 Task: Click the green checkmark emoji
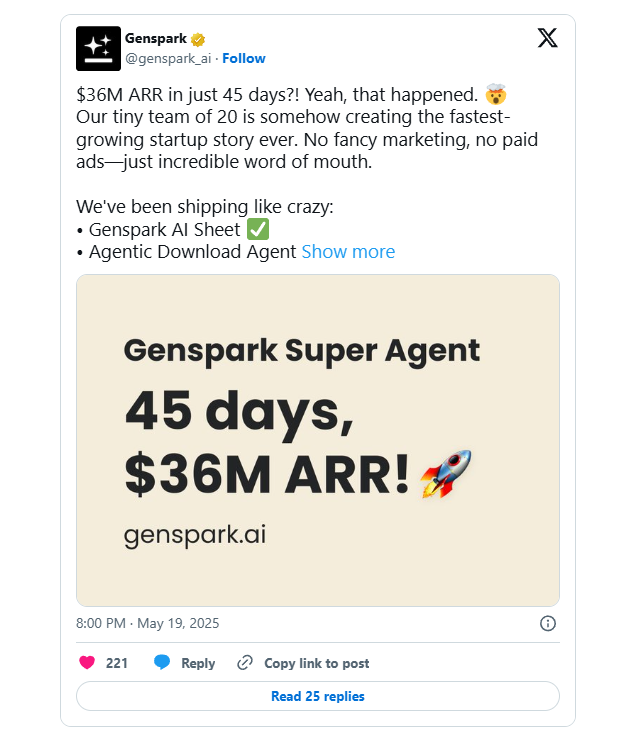pos(258,229)
